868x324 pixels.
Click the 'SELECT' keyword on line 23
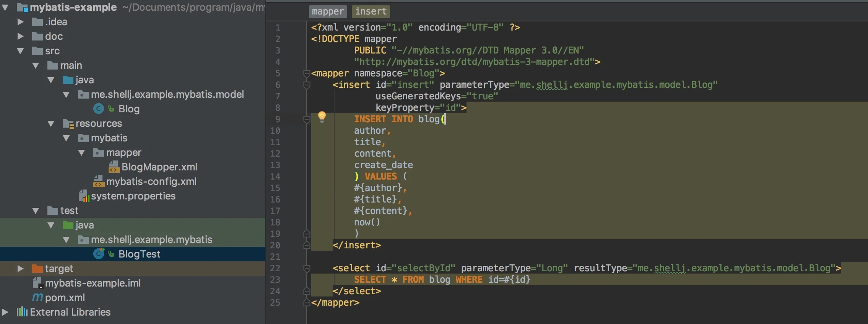[x=370, y=280]
